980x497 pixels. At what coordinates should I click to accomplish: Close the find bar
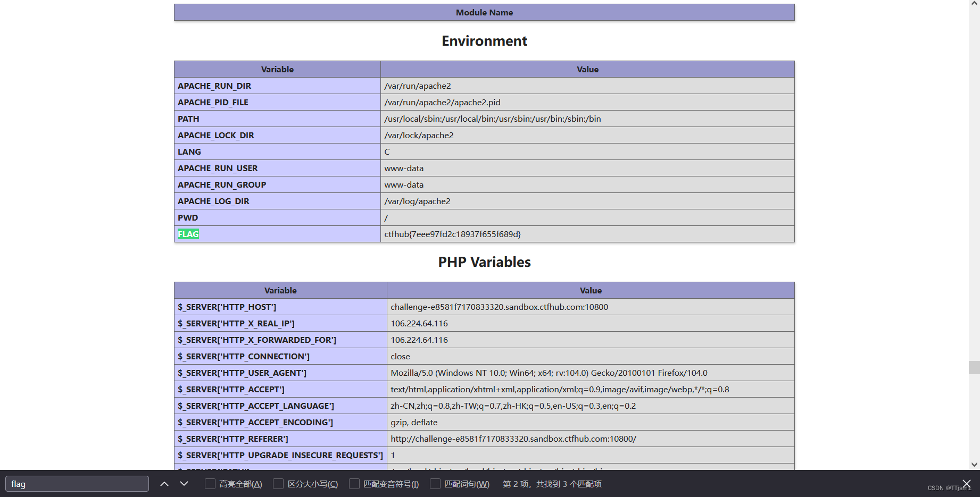coord(967,484)
